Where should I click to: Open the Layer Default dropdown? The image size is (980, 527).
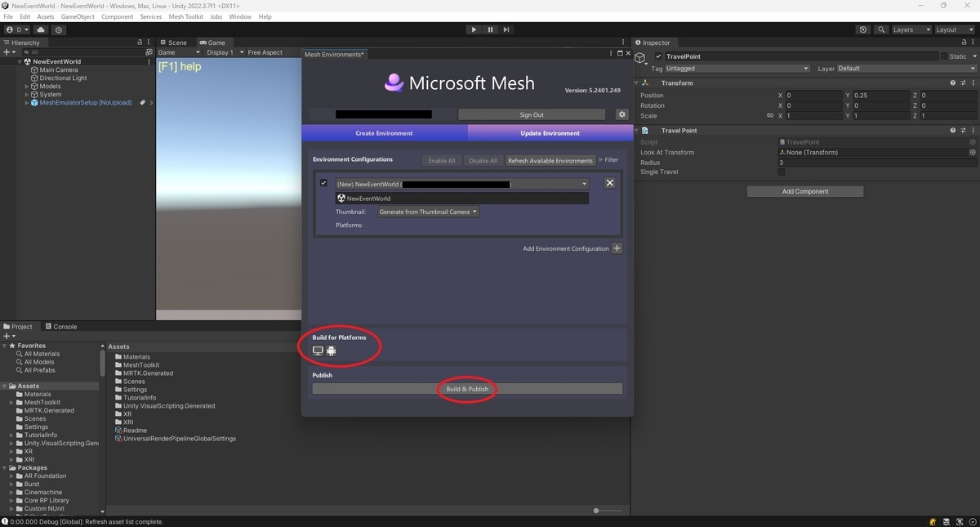906,69
